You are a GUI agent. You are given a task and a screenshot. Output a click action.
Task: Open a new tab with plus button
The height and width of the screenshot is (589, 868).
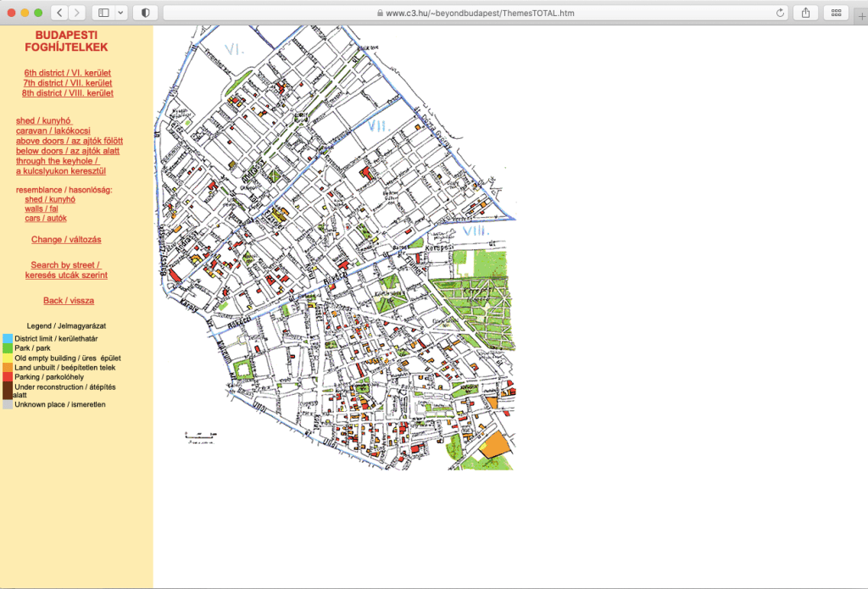861,16
